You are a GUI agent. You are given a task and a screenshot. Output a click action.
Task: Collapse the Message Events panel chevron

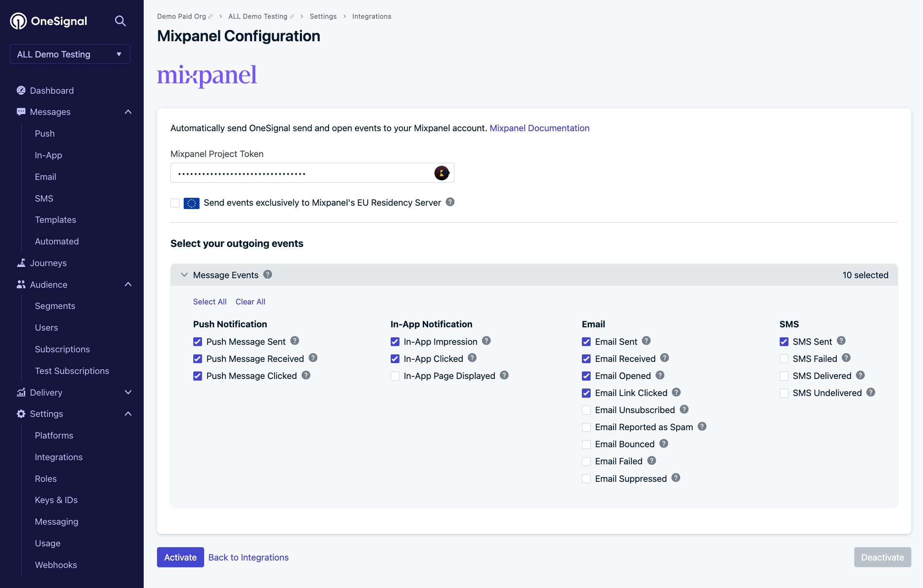coord(184,275)
